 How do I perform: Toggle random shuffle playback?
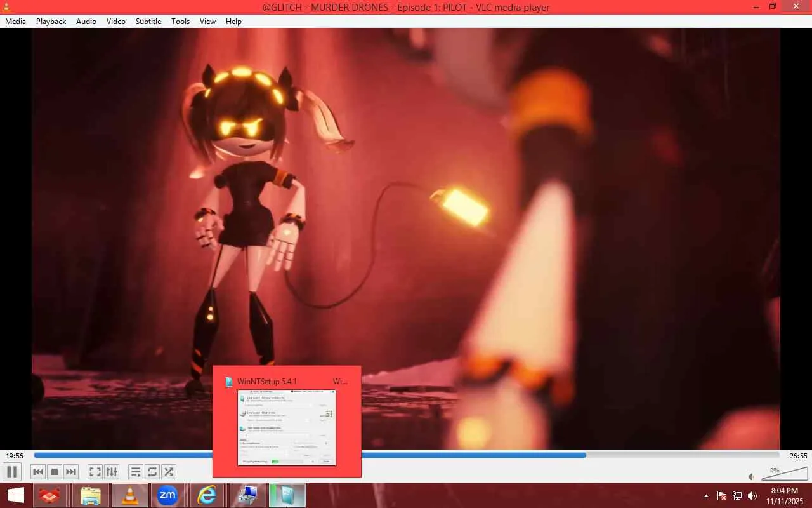[x=169, y=472]
